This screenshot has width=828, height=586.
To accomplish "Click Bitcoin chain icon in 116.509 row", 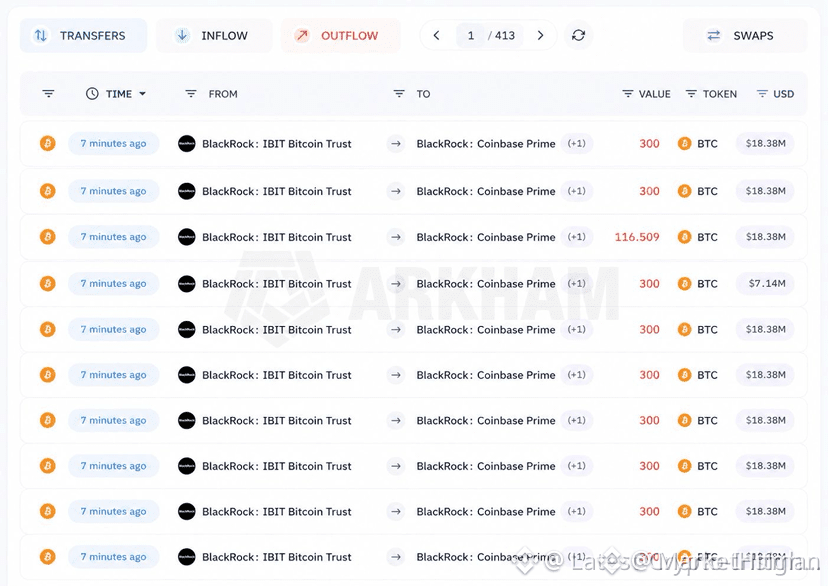I will (48, 237).
